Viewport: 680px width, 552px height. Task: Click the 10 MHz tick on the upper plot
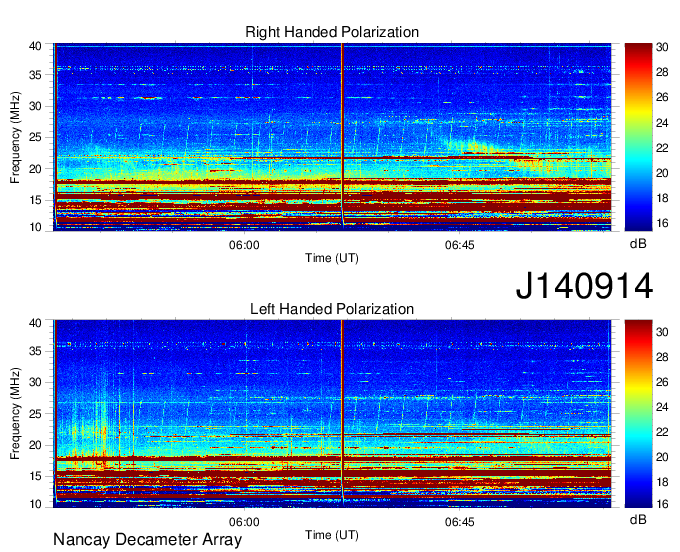tap(36, 227)
